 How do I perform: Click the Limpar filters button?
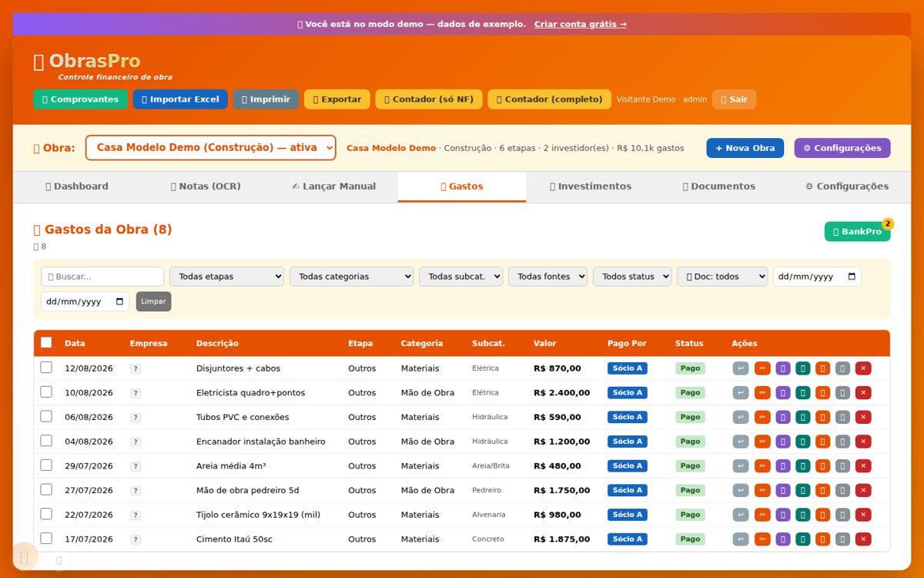point(154,301)
